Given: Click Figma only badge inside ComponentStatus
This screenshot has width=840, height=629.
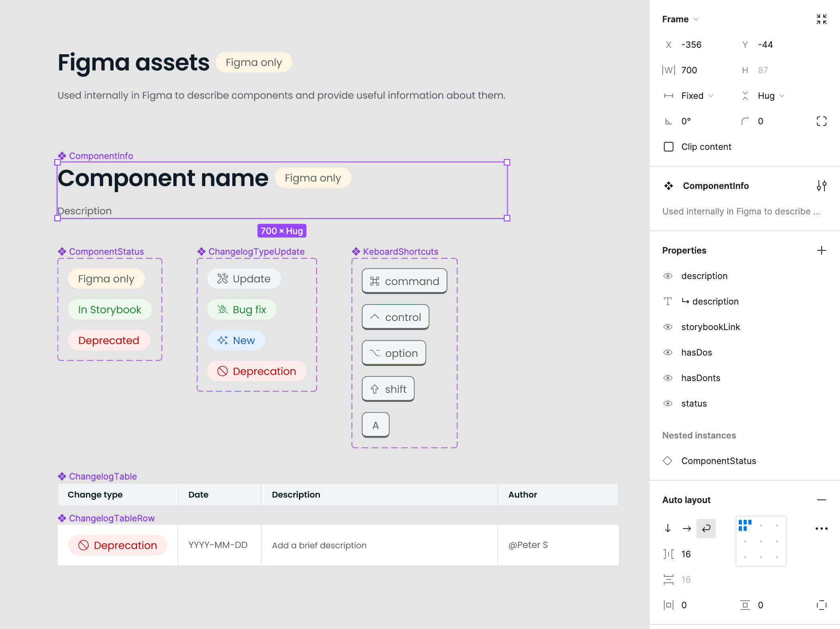Looking at the screenshot, I should [106, 279].
